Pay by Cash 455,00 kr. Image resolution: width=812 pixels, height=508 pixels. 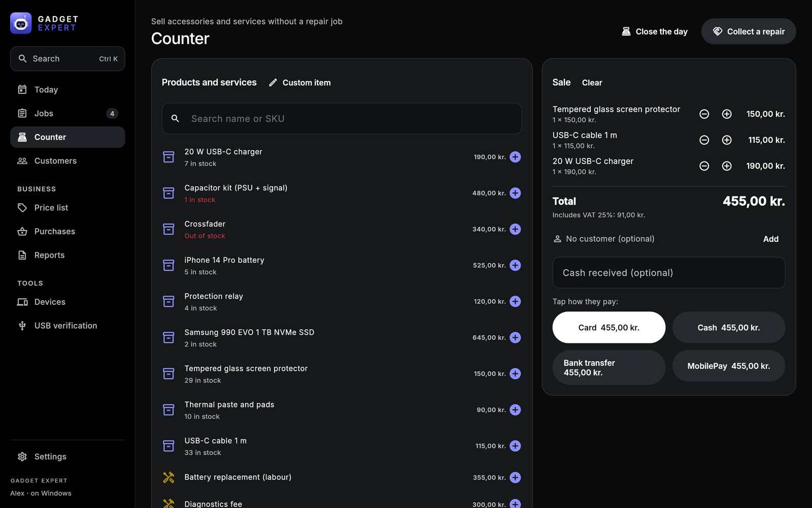(729, 328)
